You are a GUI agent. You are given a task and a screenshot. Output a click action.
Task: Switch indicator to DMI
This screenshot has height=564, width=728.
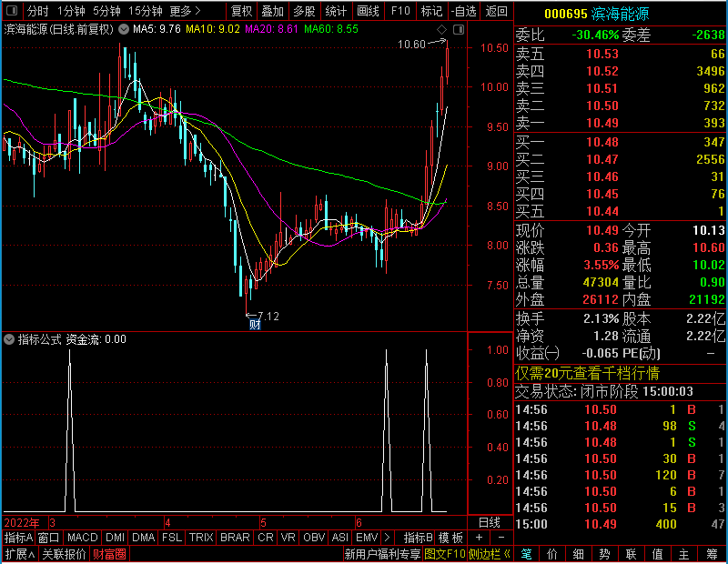[x=115, y=538]
